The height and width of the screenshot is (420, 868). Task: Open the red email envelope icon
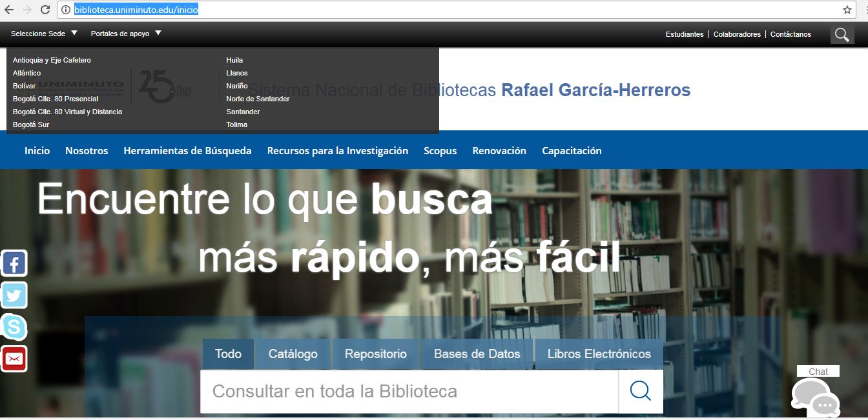(14, 359)
